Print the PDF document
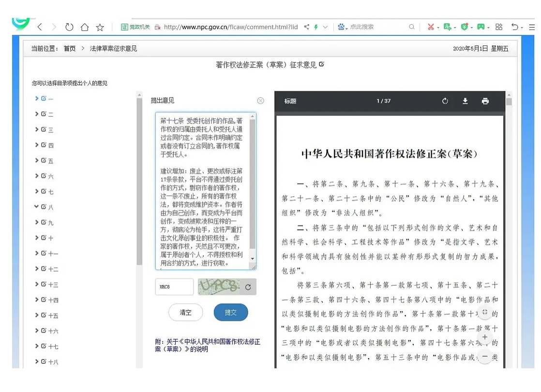The image size is (541, 392). tap(485, 101)
